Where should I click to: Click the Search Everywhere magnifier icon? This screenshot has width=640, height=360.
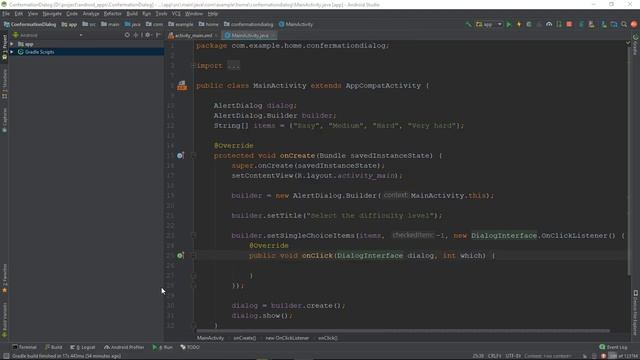click(624, 24)
